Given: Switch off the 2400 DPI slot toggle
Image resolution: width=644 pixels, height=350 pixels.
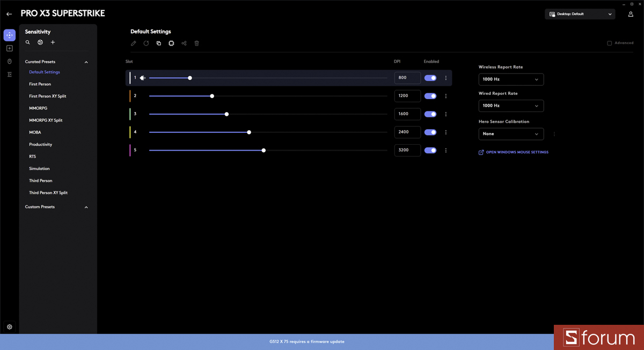Looking at the screenshot, I should [x=430, y=132].
